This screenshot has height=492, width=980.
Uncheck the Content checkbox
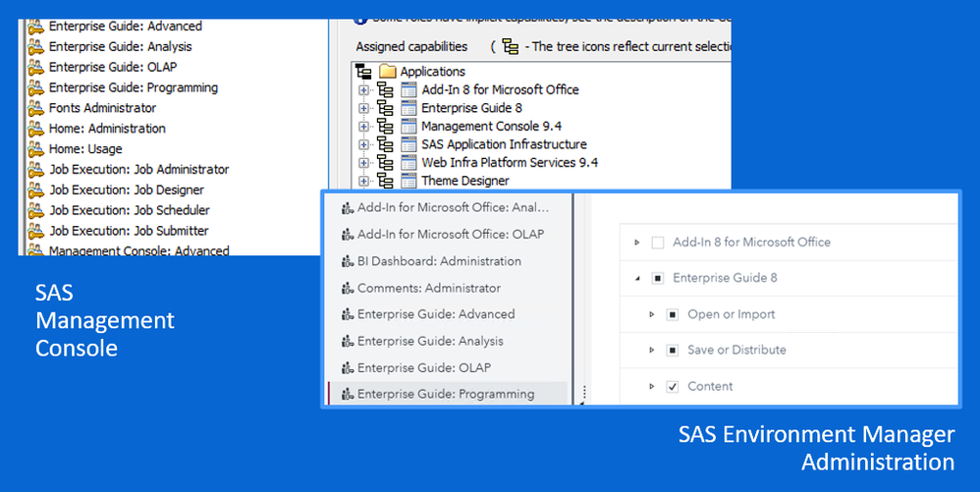click(x=673, y=386)
